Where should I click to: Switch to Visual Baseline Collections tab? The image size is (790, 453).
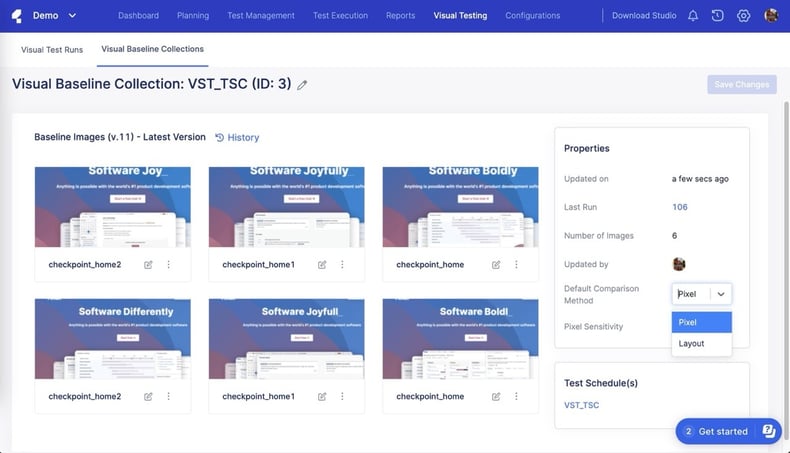click(153, 49)
